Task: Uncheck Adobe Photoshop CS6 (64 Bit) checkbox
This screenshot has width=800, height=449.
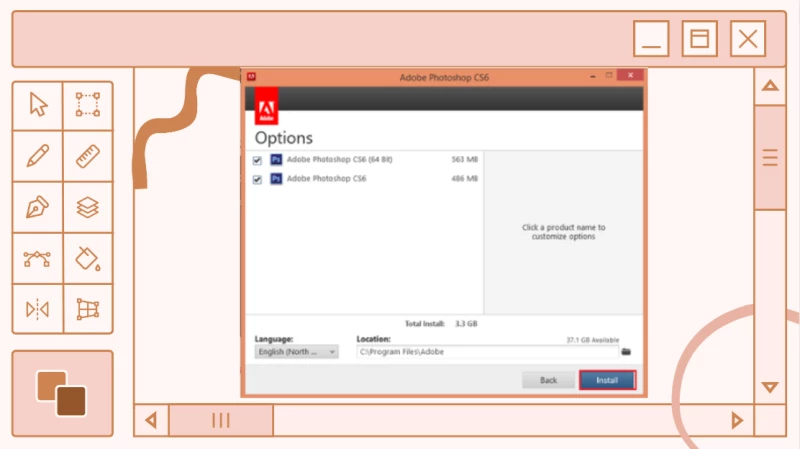Action: click(x=258, y=159)
